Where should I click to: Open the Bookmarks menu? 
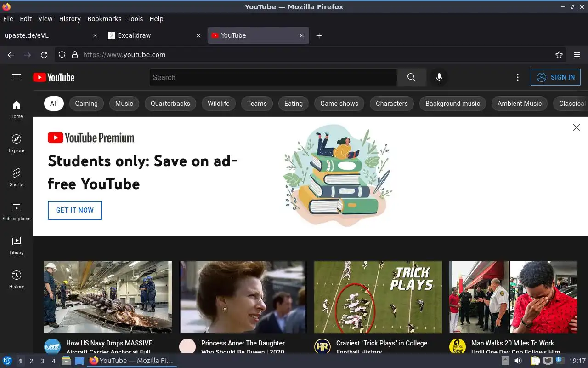click(104, 19)
